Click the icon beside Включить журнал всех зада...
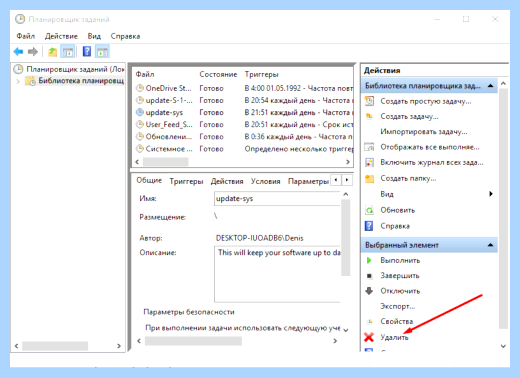This screenshot has height=378, width=520. pyautogui.click(x=369, y=162)
